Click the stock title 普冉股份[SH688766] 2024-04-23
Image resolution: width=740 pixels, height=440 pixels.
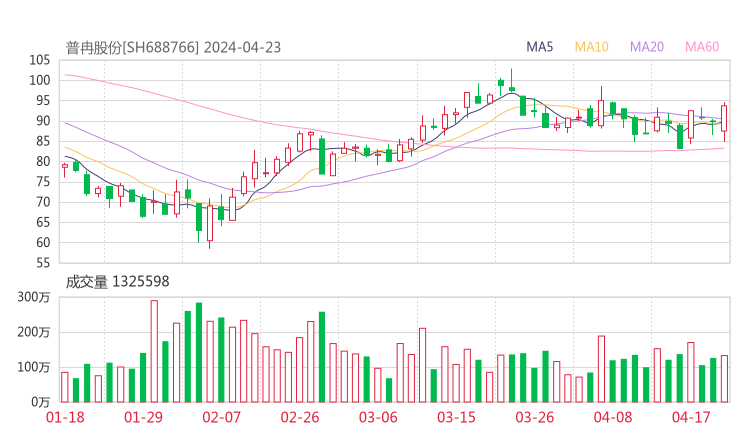pyautogui.click(x=173, y=48)
